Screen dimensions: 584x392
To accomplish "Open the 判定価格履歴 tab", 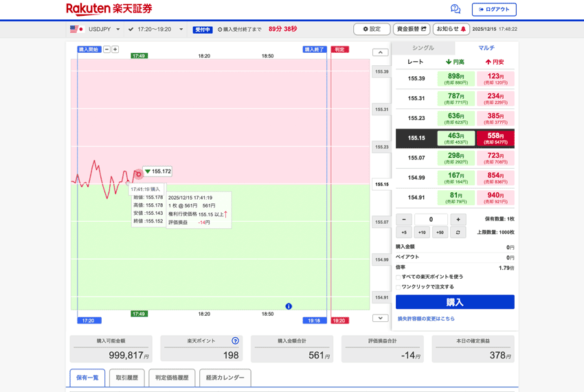I will 172,378.
